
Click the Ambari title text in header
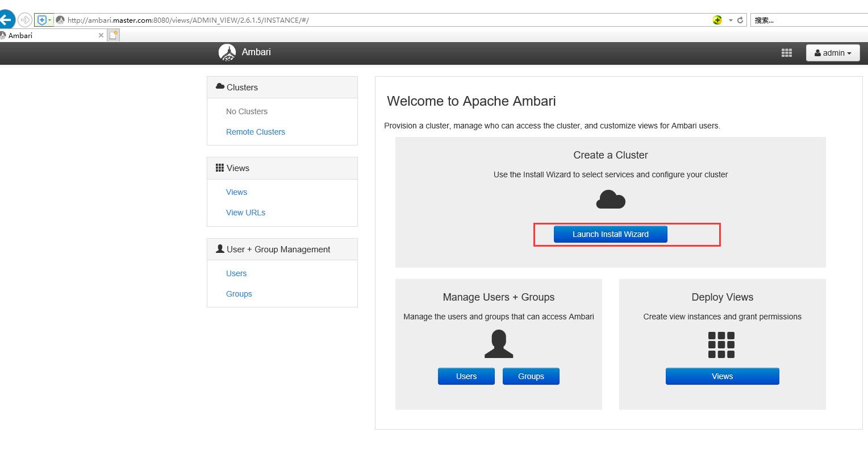coord(256,52)
